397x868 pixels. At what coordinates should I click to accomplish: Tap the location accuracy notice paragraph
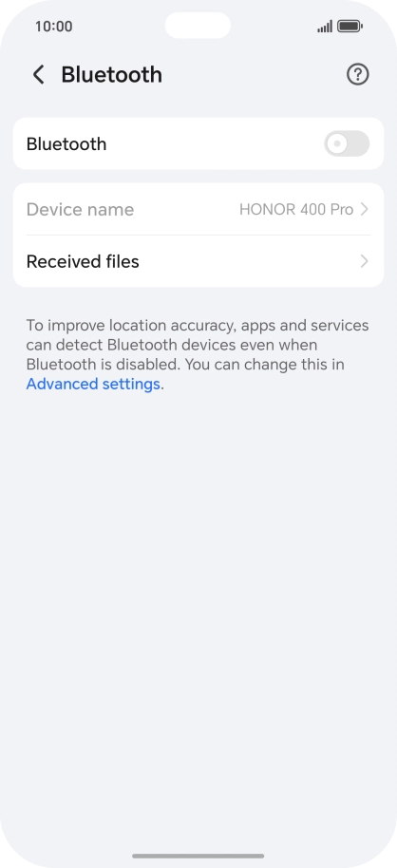pos(198,354)
